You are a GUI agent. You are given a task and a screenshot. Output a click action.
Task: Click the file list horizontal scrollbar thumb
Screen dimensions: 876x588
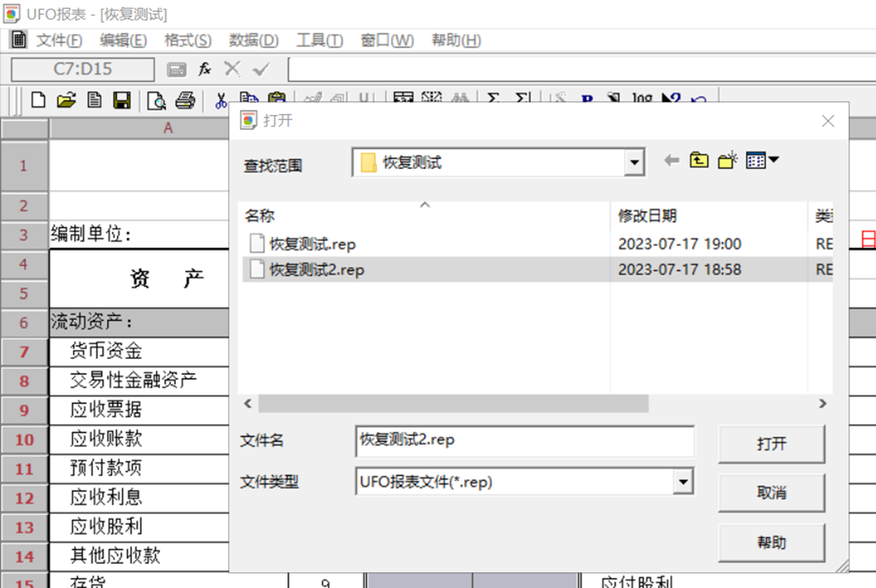click(x=453, y=403)
